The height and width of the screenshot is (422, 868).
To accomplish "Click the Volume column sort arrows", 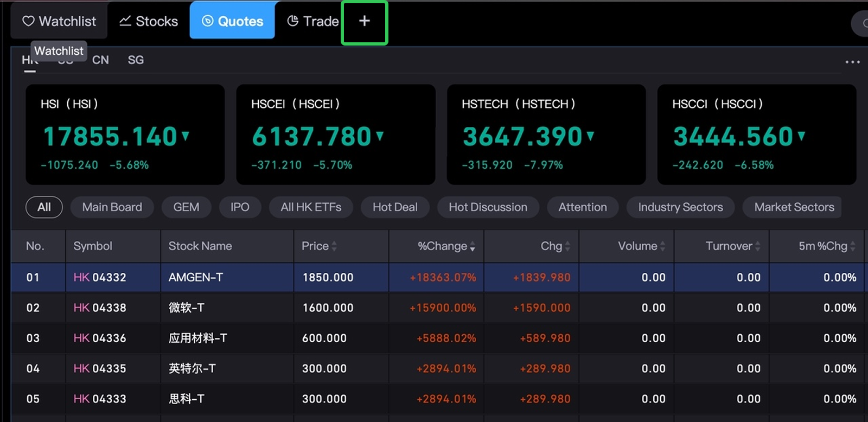I will pos(662,246).
